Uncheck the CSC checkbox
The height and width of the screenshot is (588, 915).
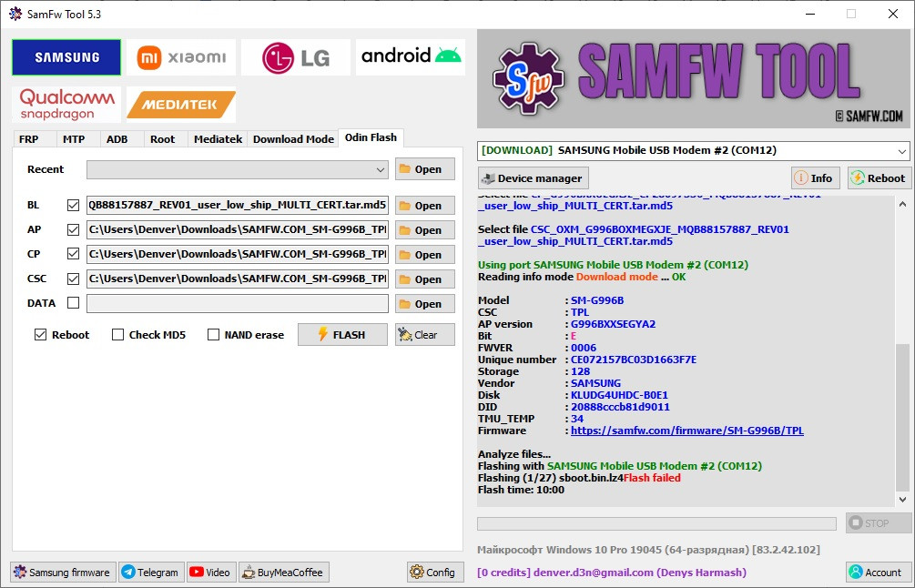pos(73,279)
